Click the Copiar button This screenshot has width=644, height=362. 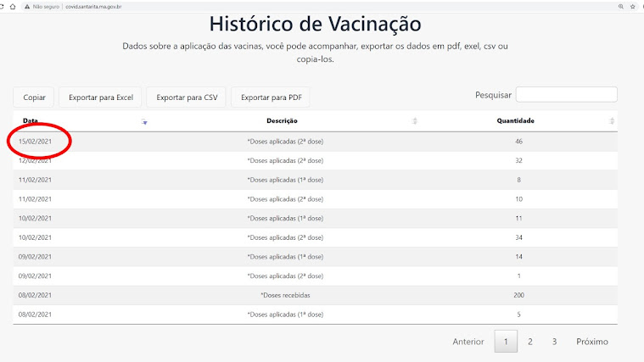(x=34, y=97)
